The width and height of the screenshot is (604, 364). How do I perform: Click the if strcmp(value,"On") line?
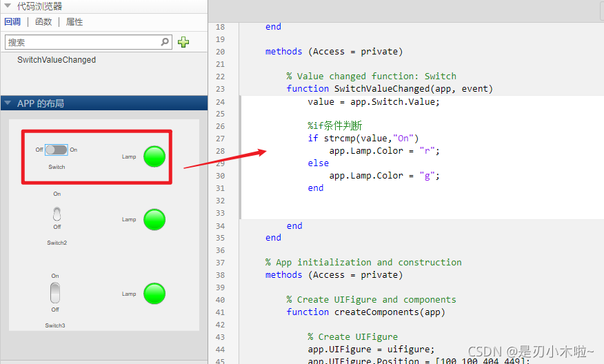pyautogui.click(x=363, y=139)
